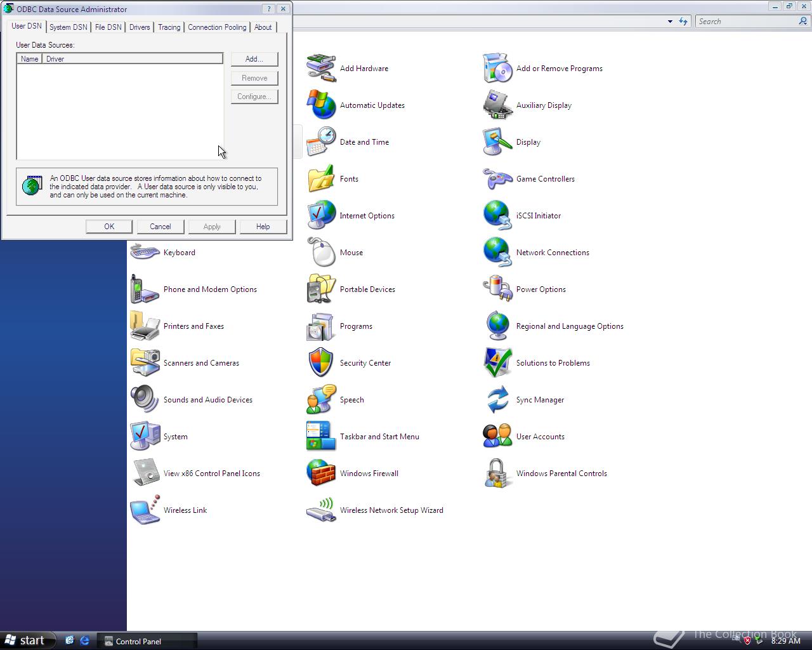Open the User Accounts icon
This screenshot has width=812, height=650.
click(x=497, y=437)
